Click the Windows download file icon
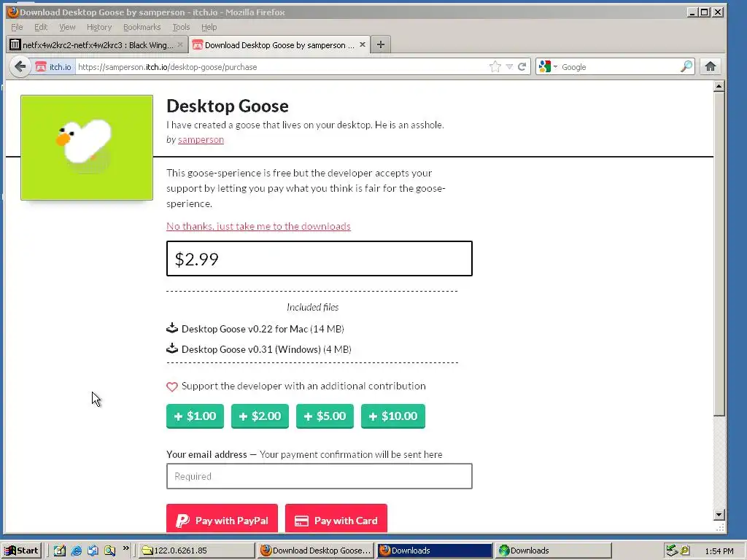The width and height of the screenshot is (747, 560). (x=172, y=349)
